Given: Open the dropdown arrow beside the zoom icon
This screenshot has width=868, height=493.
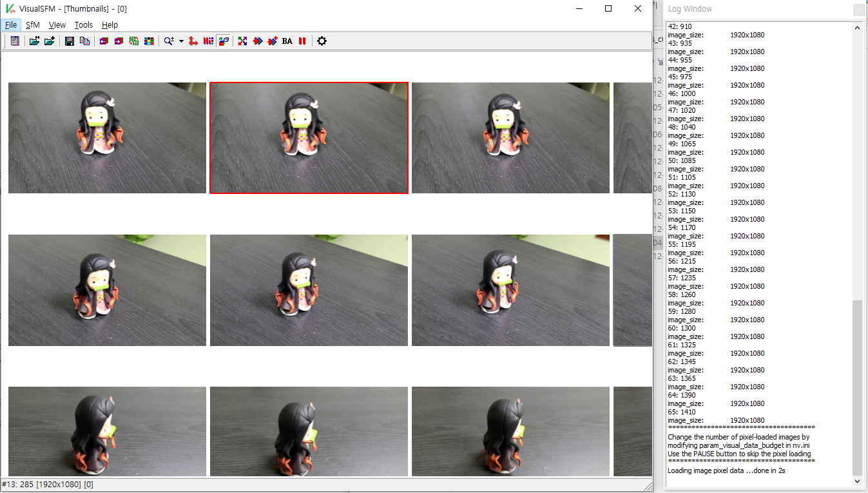Looking at the screenshot, I should 181,41.
